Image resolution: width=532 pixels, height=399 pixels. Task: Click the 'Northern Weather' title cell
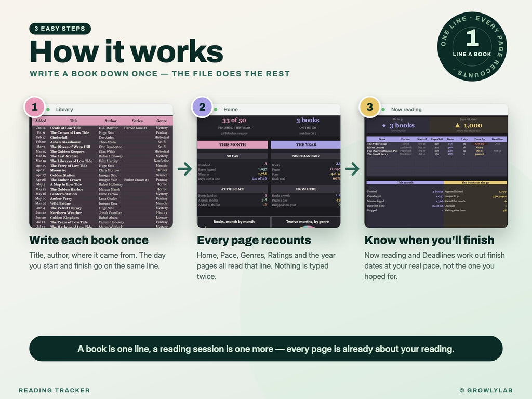[66, 213]
